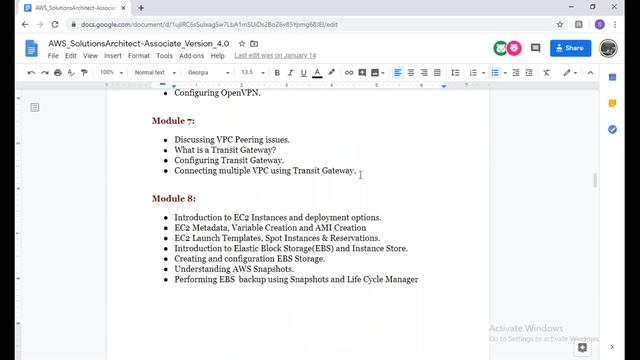
Task: Insert image using toolbar icon
Action: pyautogui.click(x=375, y=73)
